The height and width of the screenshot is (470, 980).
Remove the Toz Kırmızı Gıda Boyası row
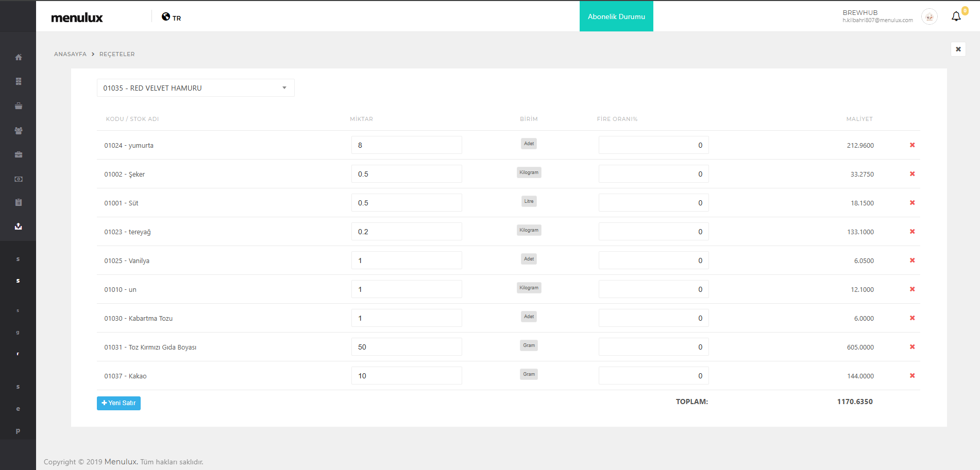tap(912, 347)
